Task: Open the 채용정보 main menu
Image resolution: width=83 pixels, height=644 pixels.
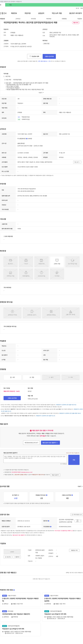Action: pyautogui.click(x=14, y=13)
